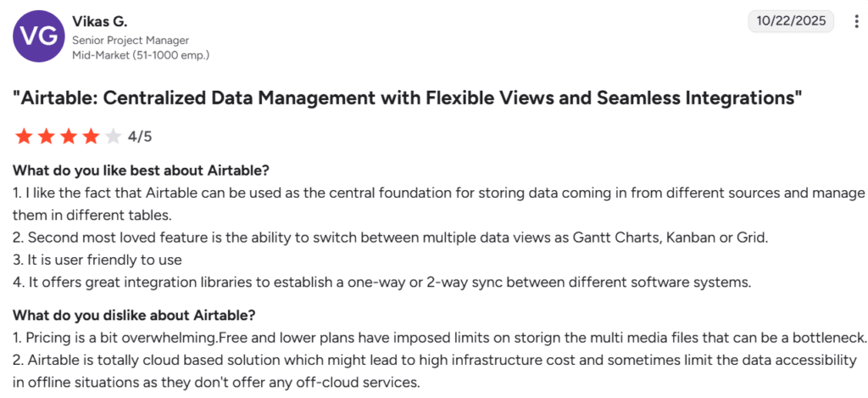
Task: Select the "What do you dislike" heading
Action: (135, 315)
